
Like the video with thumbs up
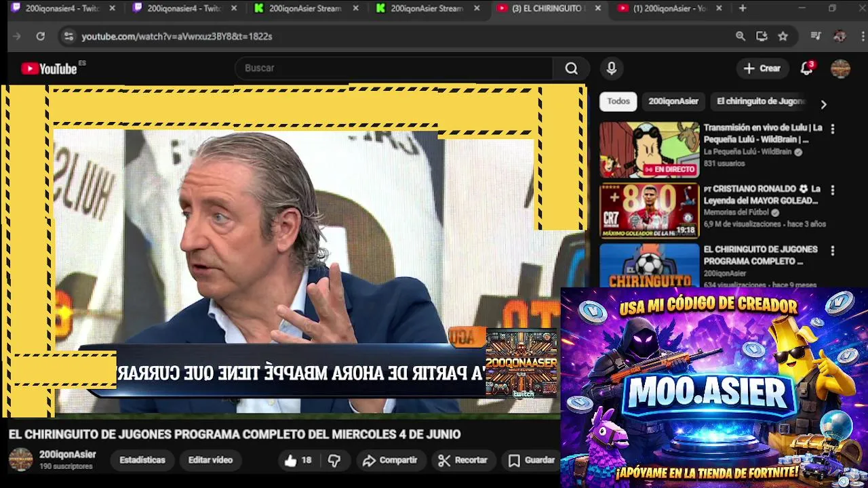pyautogui.click(x=298, y=460)
